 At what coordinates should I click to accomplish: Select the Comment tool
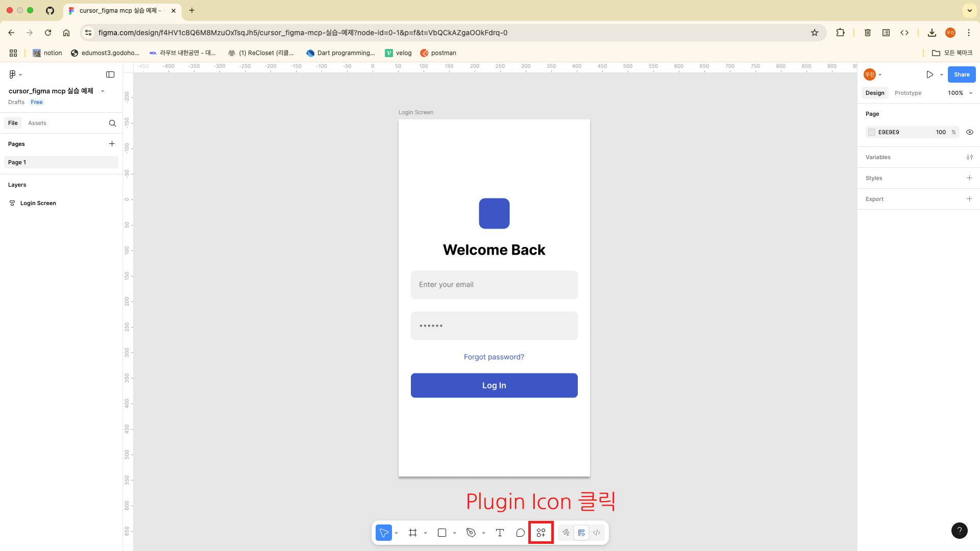click(520, 533)
